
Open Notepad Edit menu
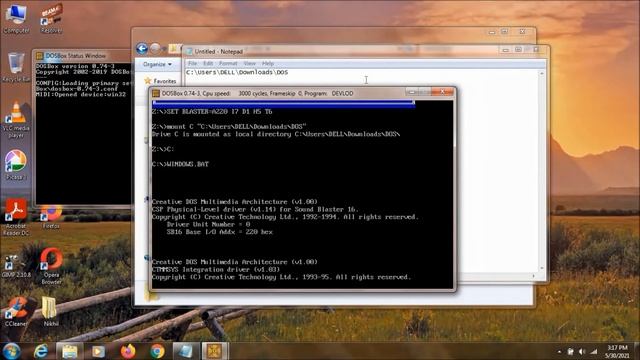pyautogui.click(x=208, y=63)
